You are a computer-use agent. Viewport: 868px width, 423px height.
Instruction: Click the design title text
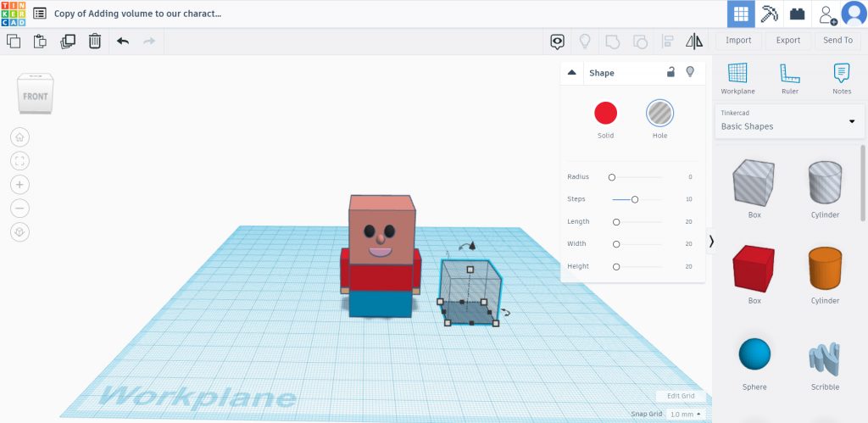tap(137, 14)
